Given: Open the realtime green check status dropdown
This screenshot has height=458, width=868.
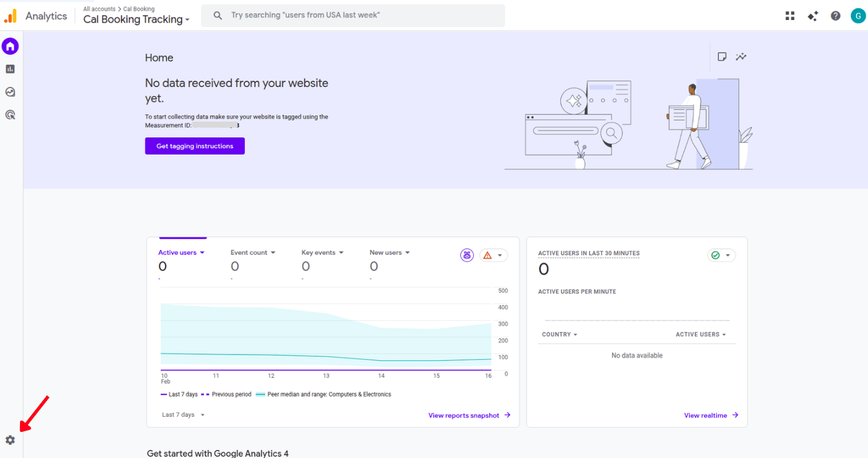Looking at the screenshot, I should click(721, 255).
